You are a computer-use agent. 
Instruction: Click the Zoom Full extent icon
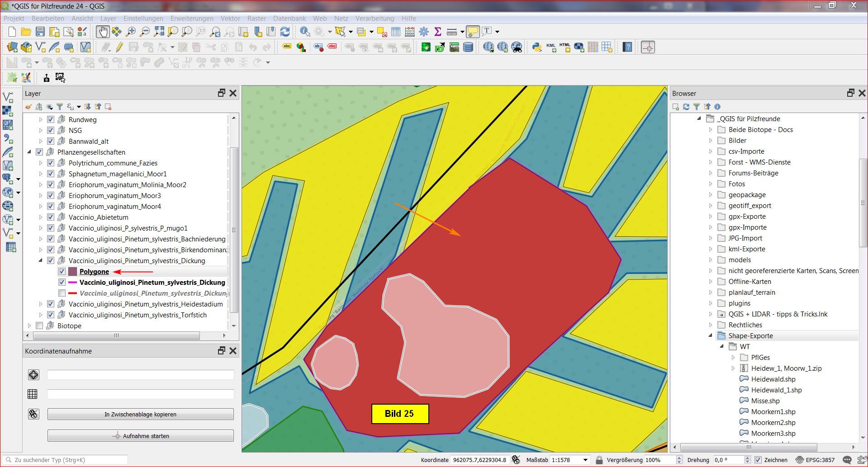point(159,32)
